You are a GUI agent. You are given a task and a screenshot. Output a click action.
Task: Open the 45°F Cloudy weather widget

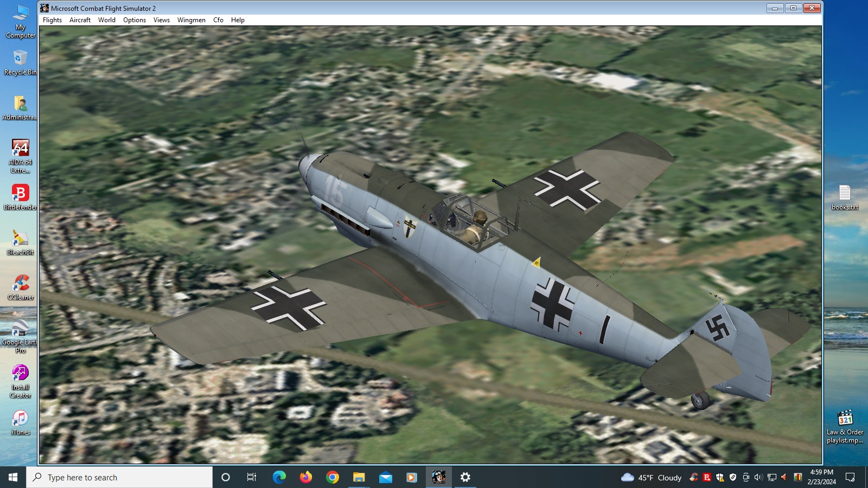coord(651,477)
